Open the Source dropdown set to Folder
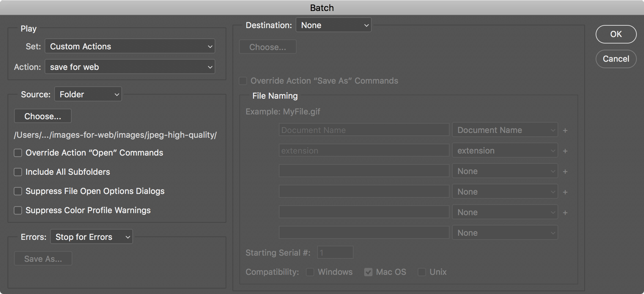Viewport: 644px width, 294px height. coord(88,94)
